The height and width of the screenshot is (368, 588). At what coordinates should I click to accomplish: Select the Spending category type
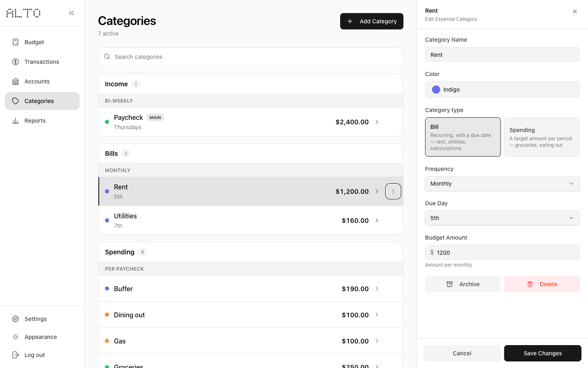click(x=542, y=137)
